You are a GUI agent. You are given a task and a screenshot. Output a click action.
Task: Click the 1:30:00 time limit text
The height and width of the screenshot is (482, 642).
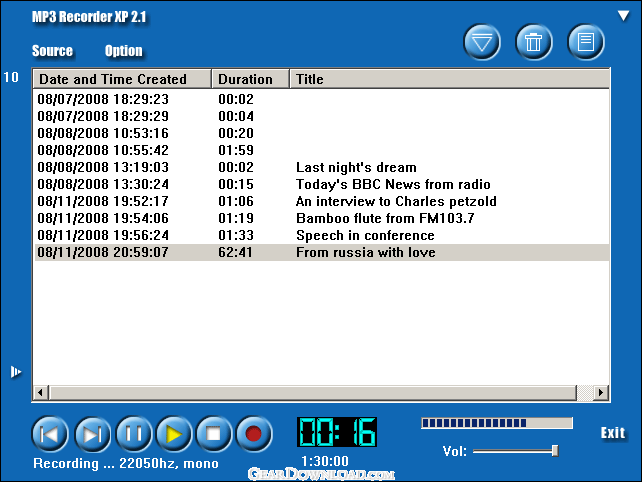pos(325,462)
